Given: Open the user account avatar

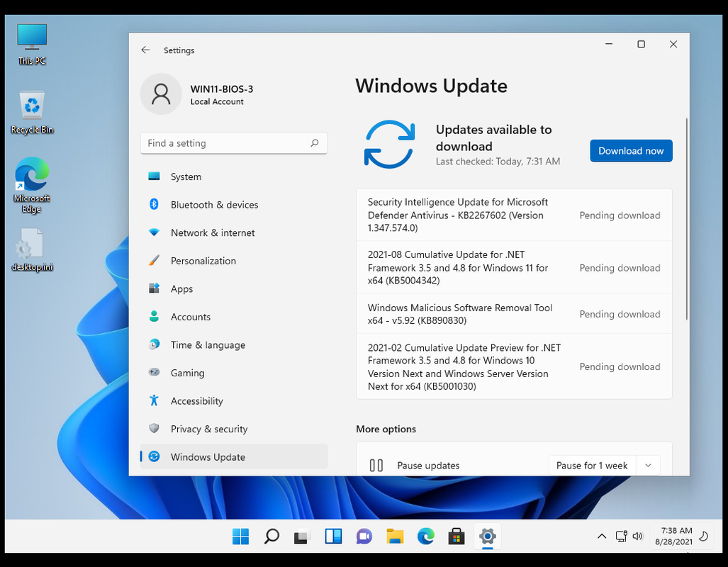Looking at the screenshot, I should click(x=161, y=94).
